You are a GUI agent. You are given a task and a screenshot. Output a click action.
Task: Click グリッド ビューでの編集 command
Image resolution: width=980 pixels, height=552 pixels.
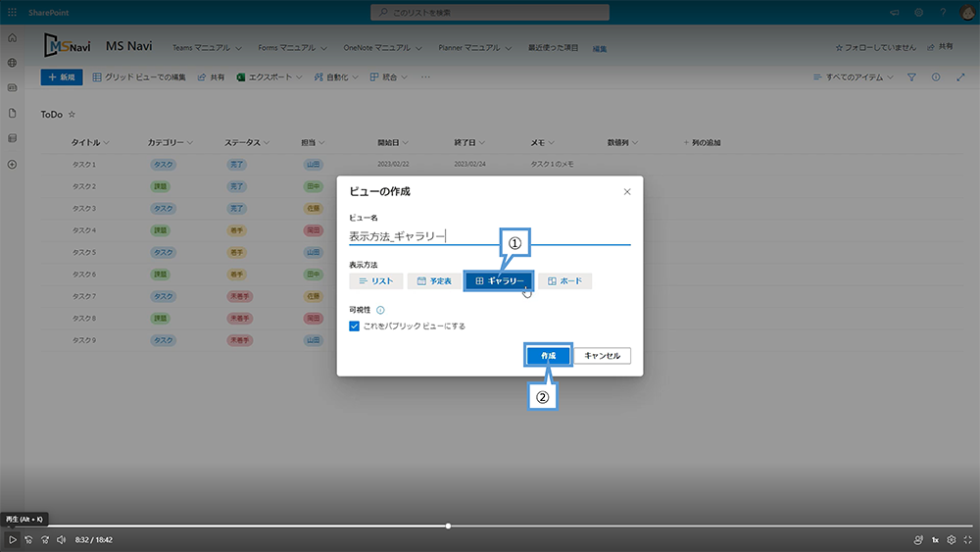pyautogui.click(x=139, y=77)
